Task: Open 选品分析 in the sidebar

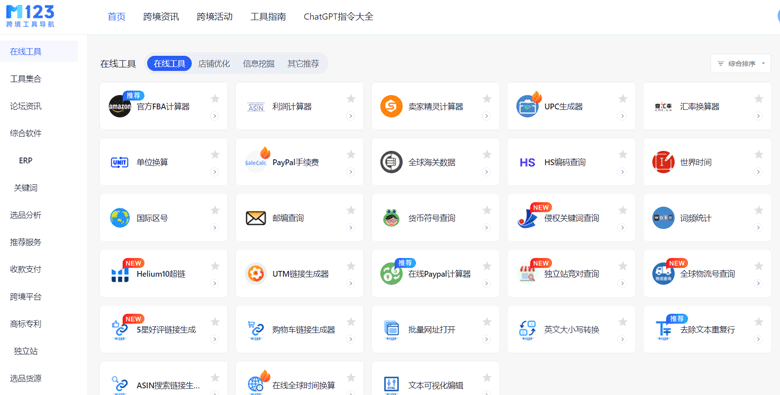Action: [x=26, y=215]
